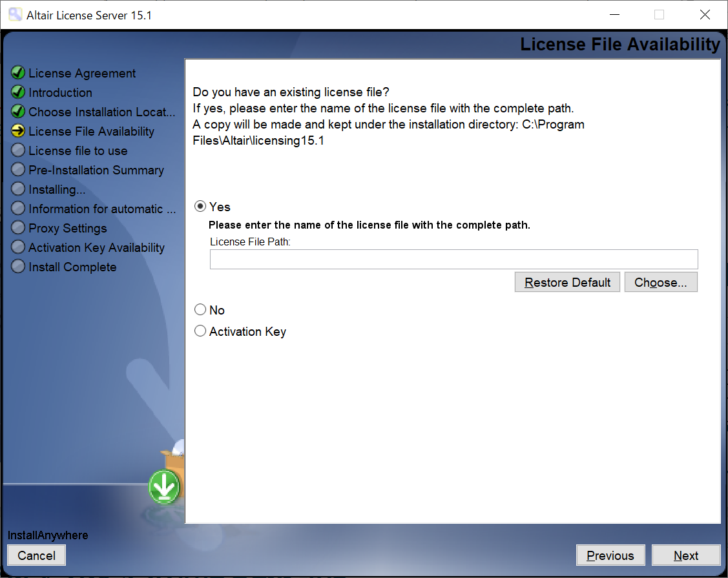Select the Yes radio button
Screen dimensions: 728x578
click(200, 206)
